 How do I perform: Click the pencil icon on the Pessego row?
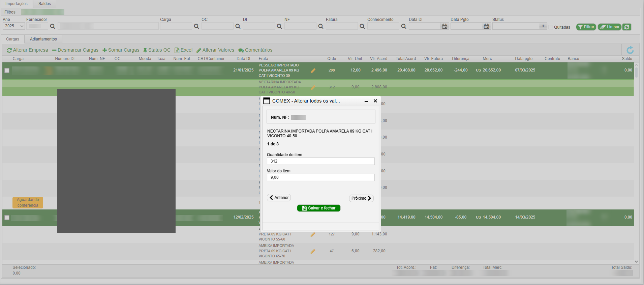click(x=313, y=70)
